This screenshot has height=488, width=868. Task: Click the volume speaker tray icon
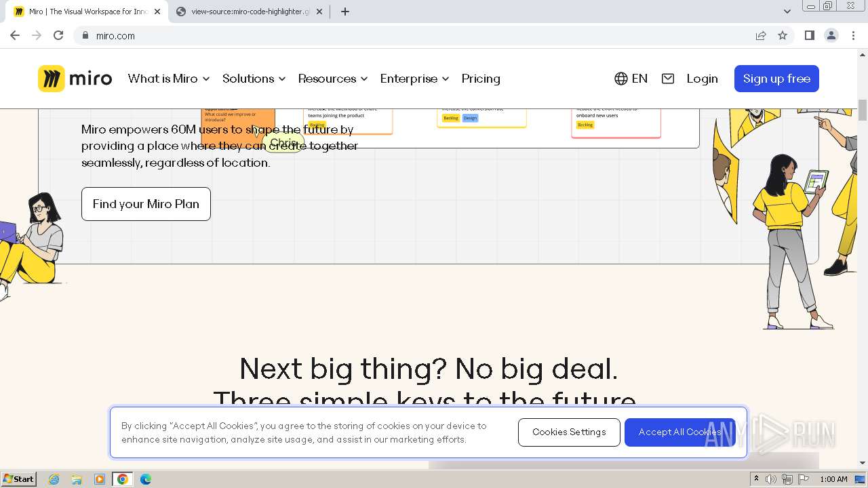click(x=771, y=479)
